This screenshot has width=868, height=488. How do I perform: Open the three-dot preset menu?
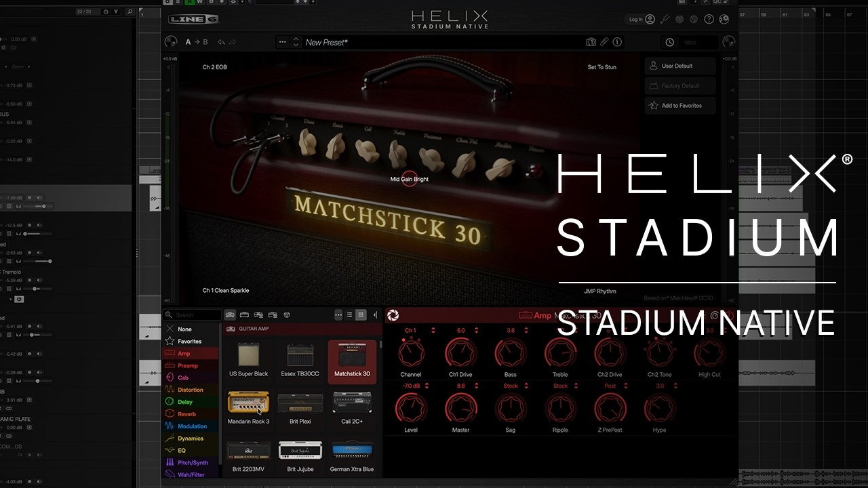tap(283, 42)
